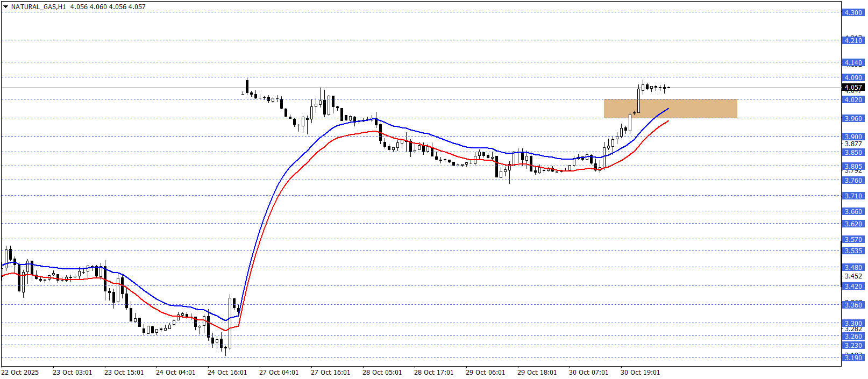This screenshot has height=379, width=868.
Task: Click the 3.480 price level label
Action: [853, 267]
